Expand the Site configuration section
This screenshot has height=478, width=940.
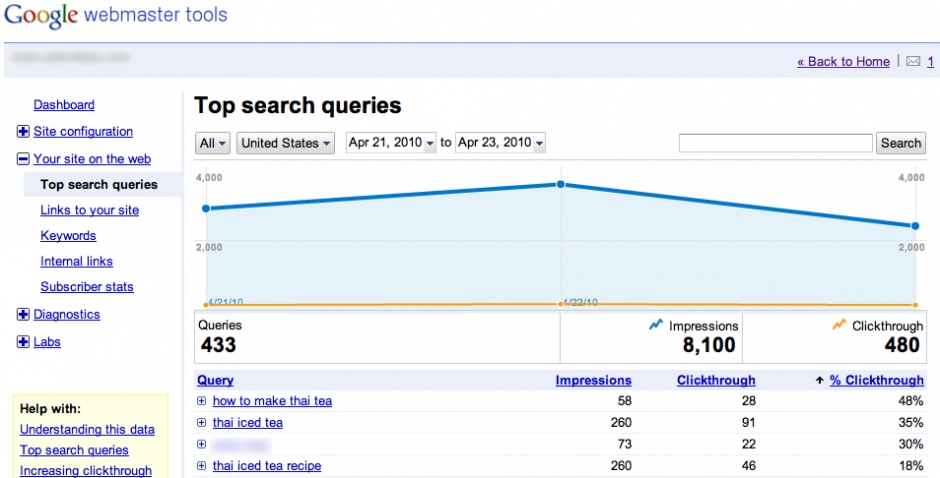[23, 131]
